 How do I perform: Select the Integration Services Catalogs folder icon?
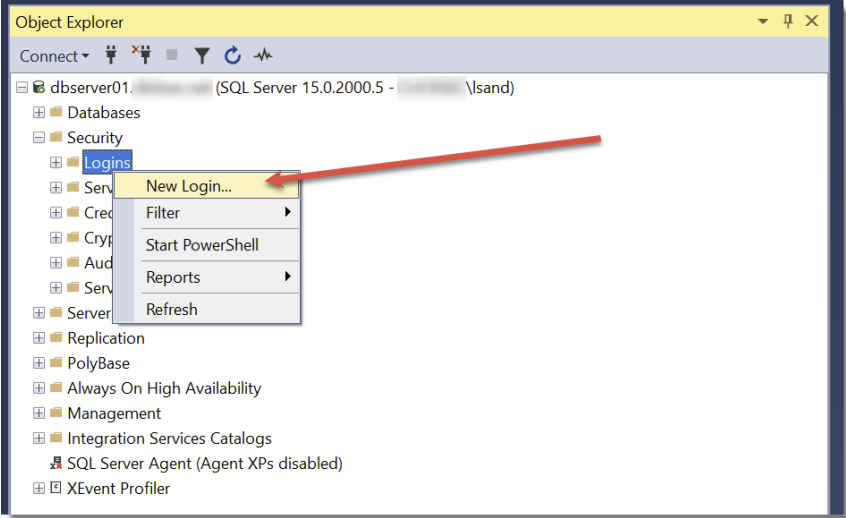[x=56, y=438]
